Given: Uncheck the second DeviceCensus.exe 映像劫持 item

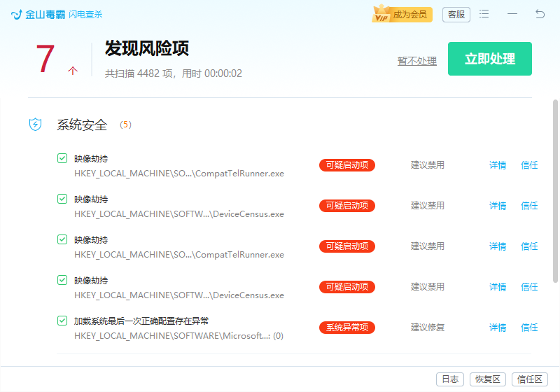Looking at the screenshot, I should tap(62, 280).
